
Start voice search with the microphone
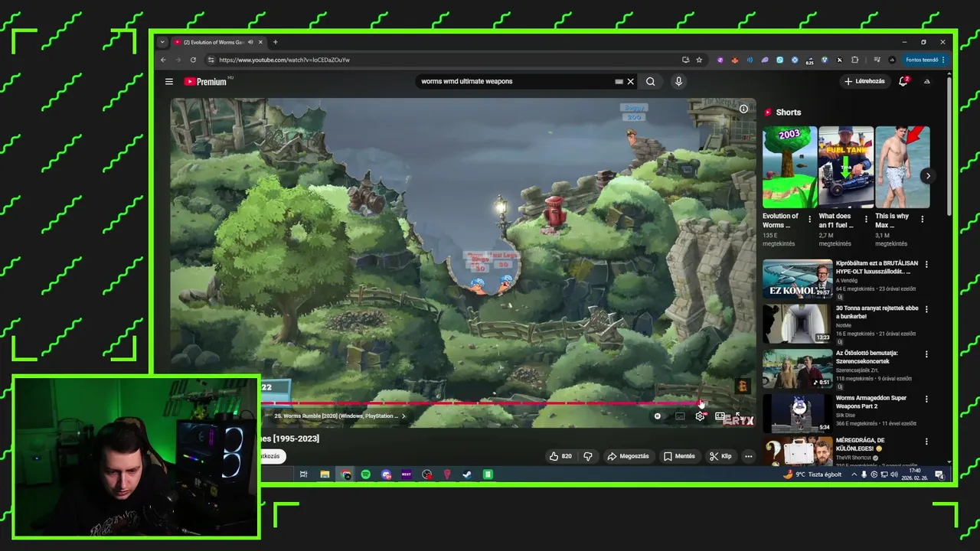(678, 81)
